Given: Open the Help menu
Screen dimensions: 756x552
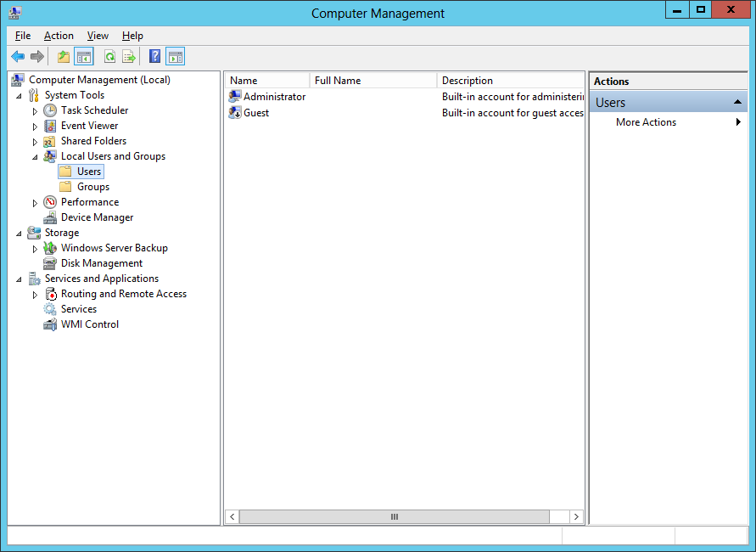Looking at the screenshot, I should [132, 36].
